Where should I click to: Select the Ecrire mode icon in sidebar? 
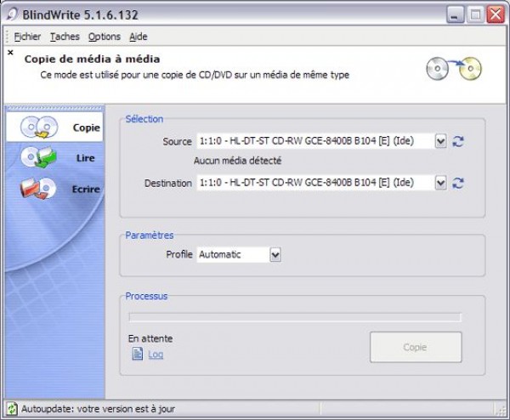[x=38, y=188]
